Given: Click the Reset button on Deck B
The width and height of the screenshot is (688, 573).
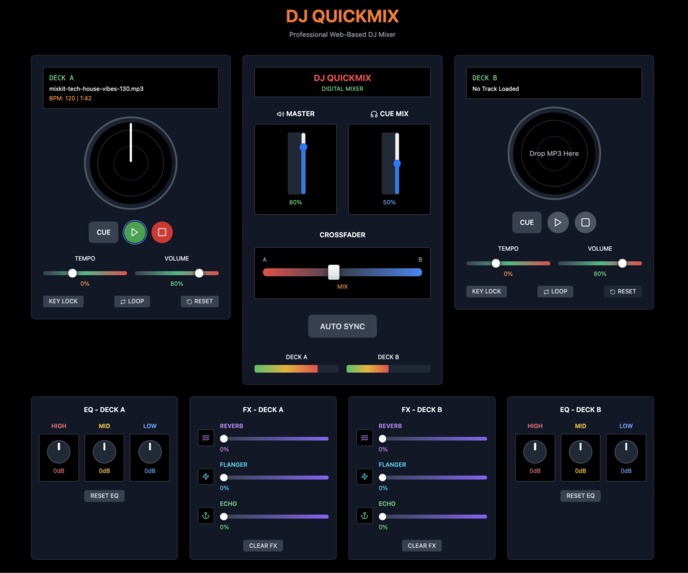Looking at the screenshot, I should click(x=623, y=291).
